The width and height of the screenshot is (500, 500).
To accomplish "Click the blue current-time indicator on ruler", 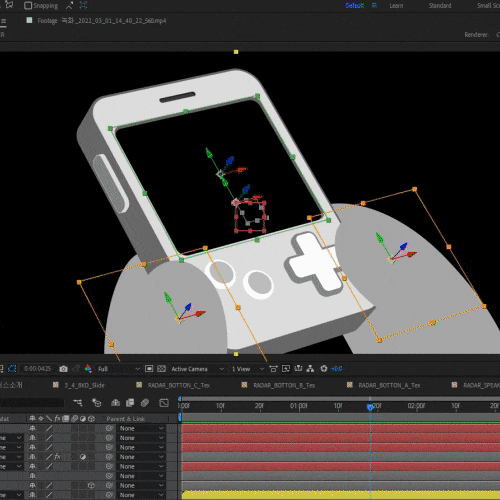I will 370,407.
